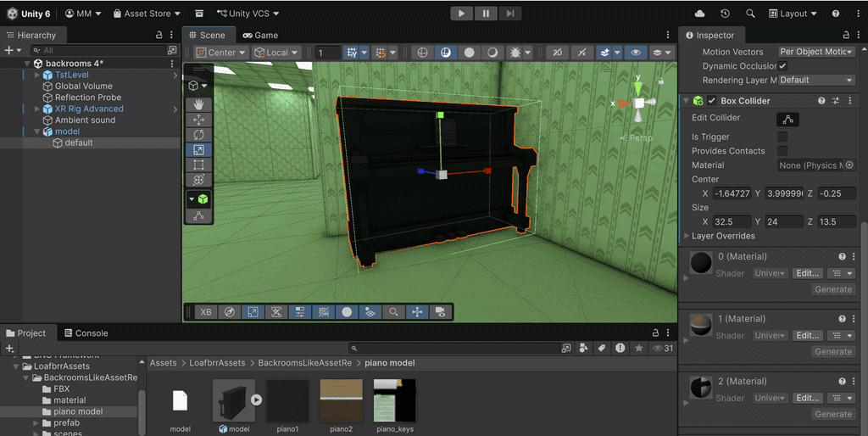868x436 pixels.
Task: Click the green Edit Bounding Volume tool
Action: point(203,198)
